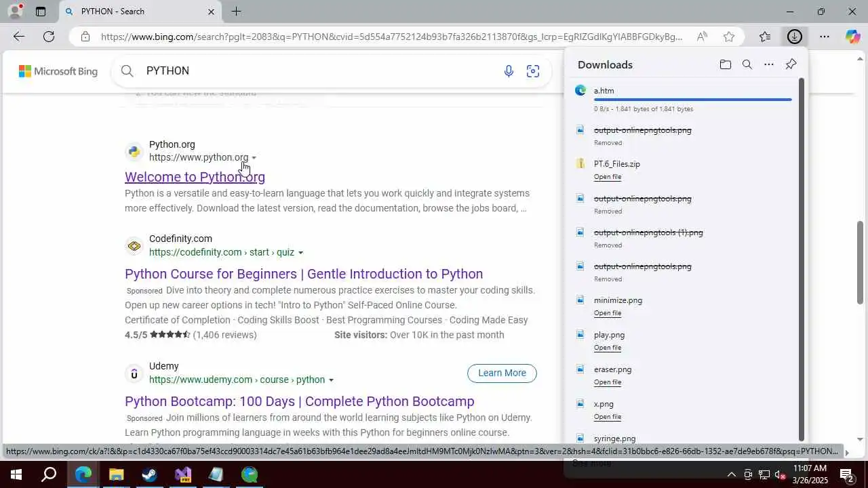This screenshot has width=868, height=488.
Task: Open a new tab with the plus button
Action: pos(236,12)
